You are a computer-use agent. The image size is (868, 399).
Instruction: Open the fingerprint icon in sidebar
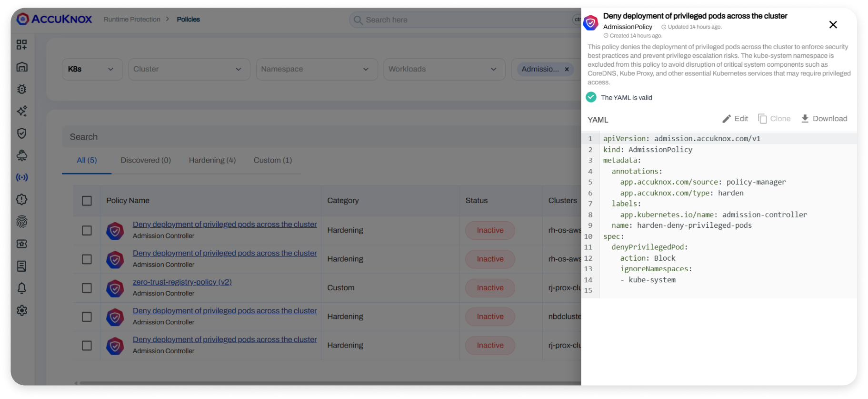(22, 222)
